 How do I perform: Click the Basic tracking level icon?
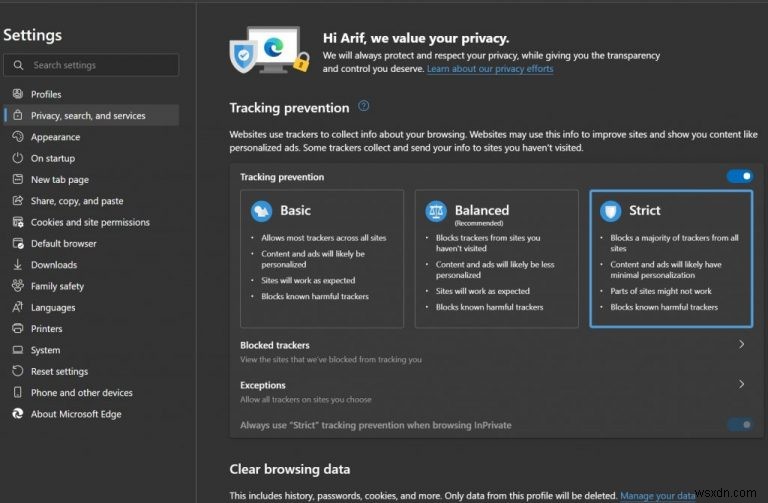[261, 211]
